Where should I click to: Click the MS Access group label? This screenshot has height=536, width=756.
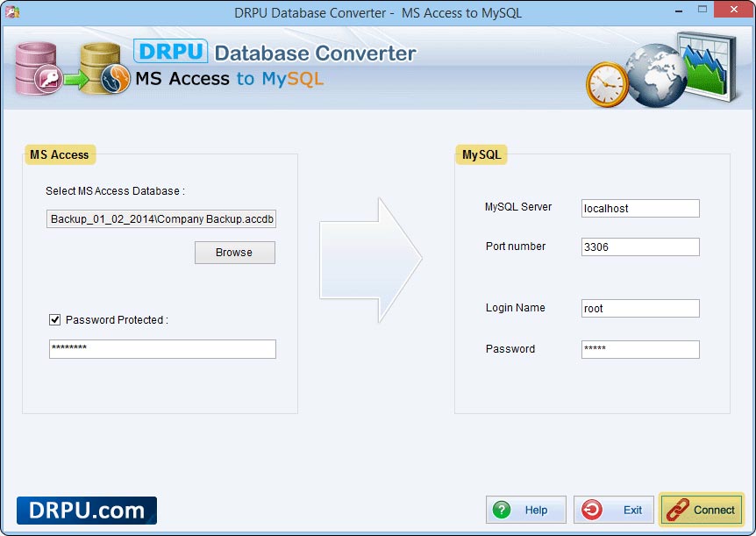coord(60,155)
